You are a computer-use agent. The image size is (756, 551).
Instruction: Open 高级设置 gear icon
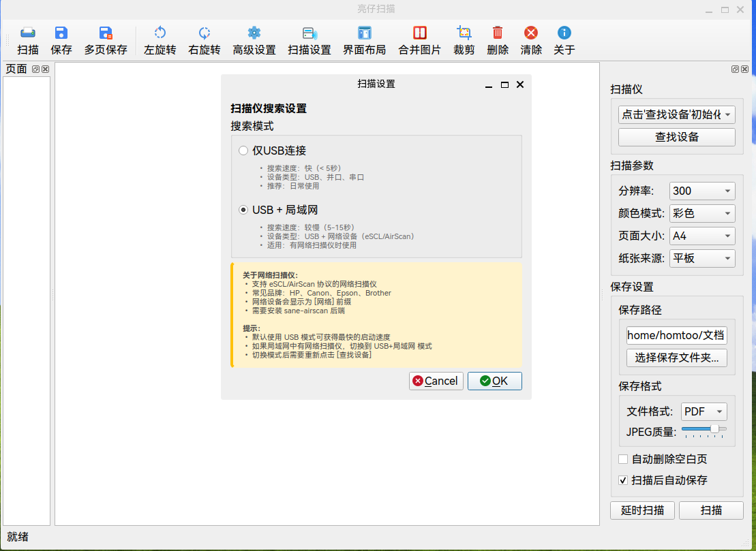coord(254,33)
